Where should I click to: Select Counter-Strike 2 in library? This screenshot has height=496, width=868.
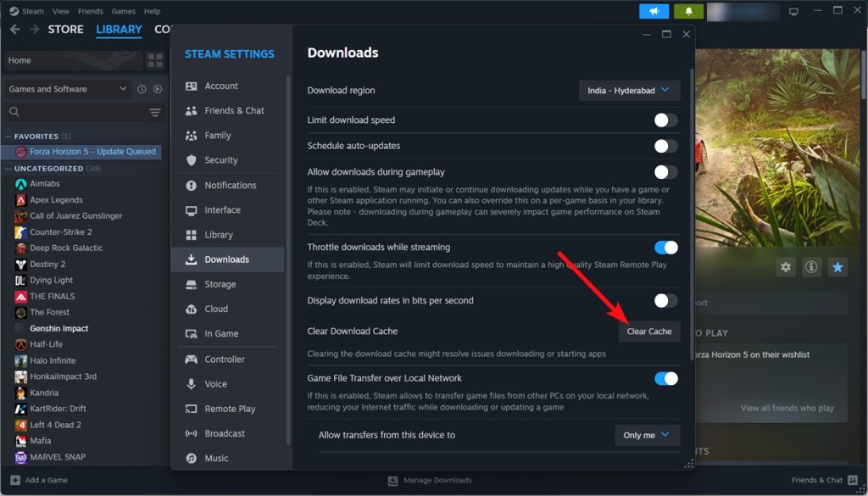[61, 232]
